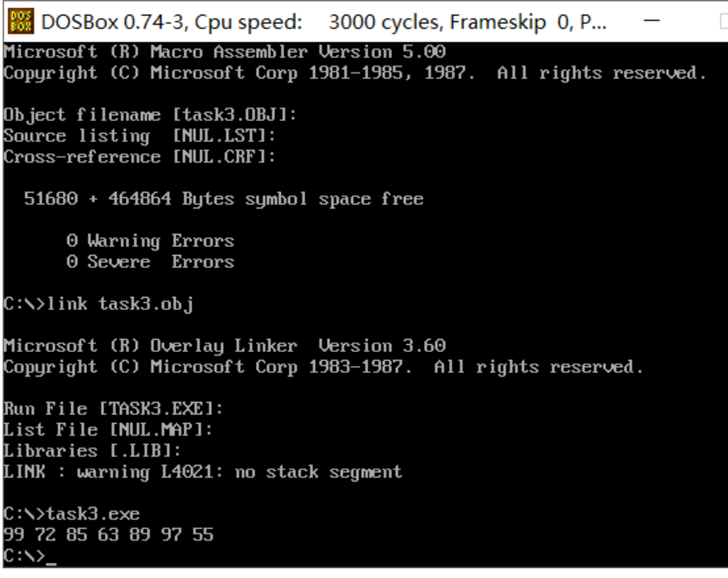Click the 'Libraries [.LIB]:' line

(92, 450)
